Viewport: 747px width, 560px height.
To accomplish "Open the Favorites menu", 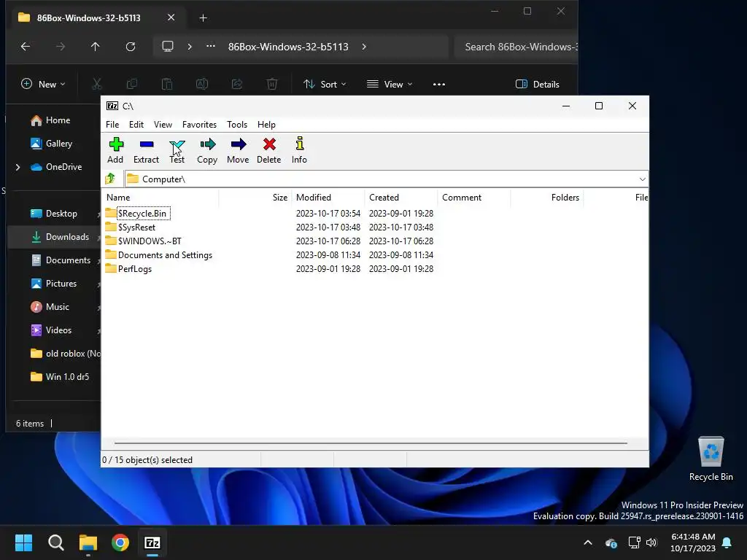I will [x=199, y=124].
